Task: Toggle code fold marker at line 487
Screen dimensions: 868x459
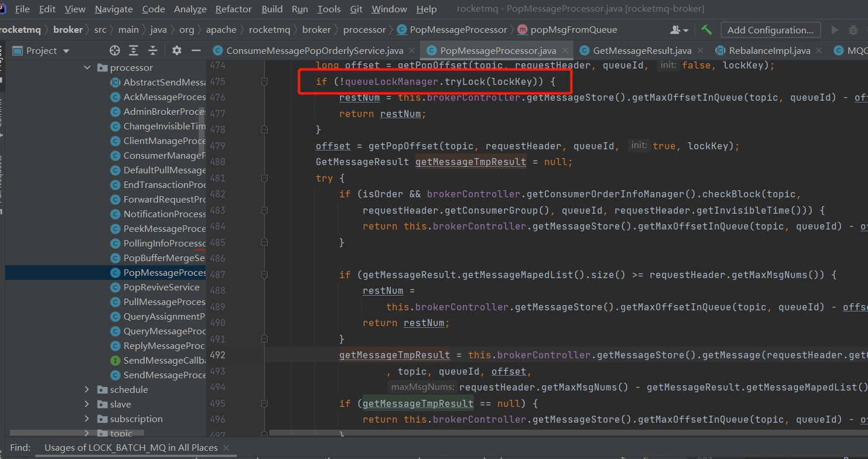Action: 264,275
